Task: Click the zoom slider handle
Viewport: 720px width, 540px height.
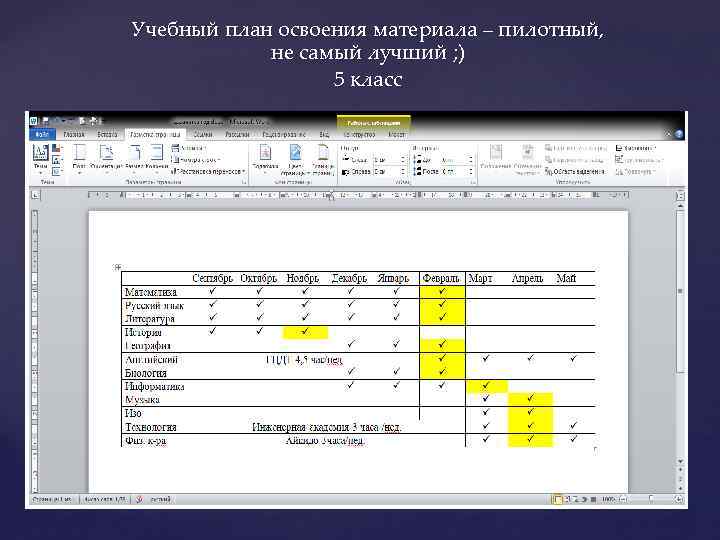Action: 651,499
